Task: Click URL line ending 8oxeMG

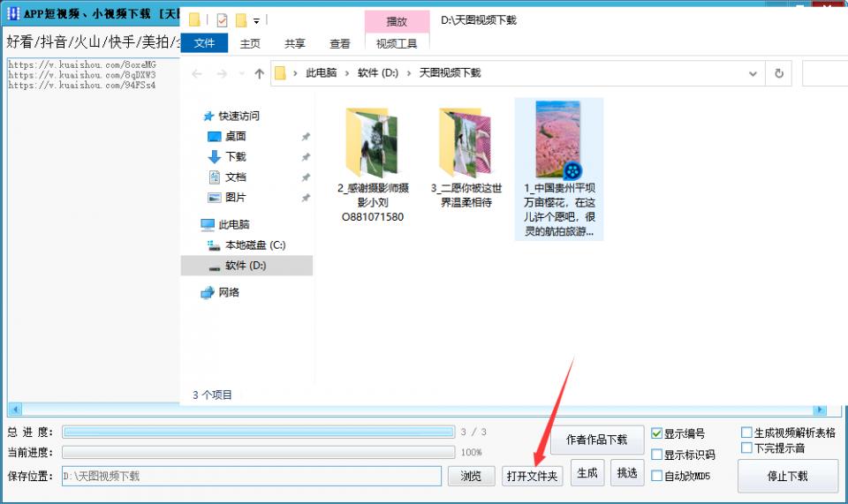Action: pos(81,64)
